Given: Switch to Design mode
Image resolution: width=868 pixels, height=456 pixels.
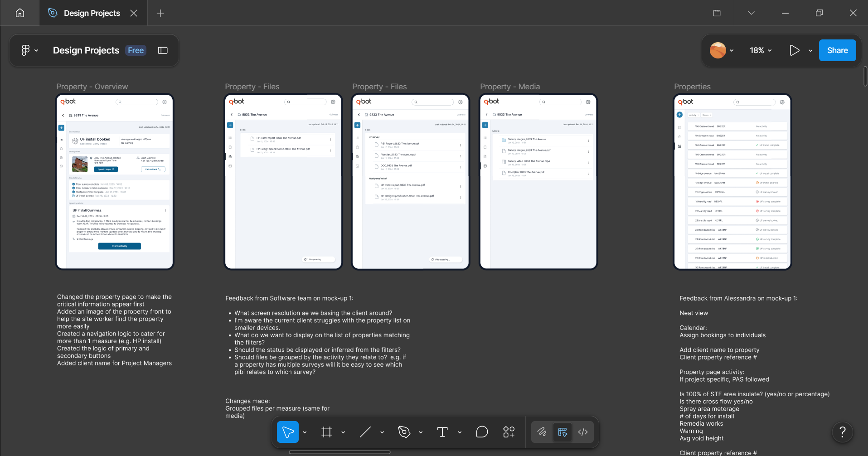Looking at the screenshot, I should click(x=563, y=432).
